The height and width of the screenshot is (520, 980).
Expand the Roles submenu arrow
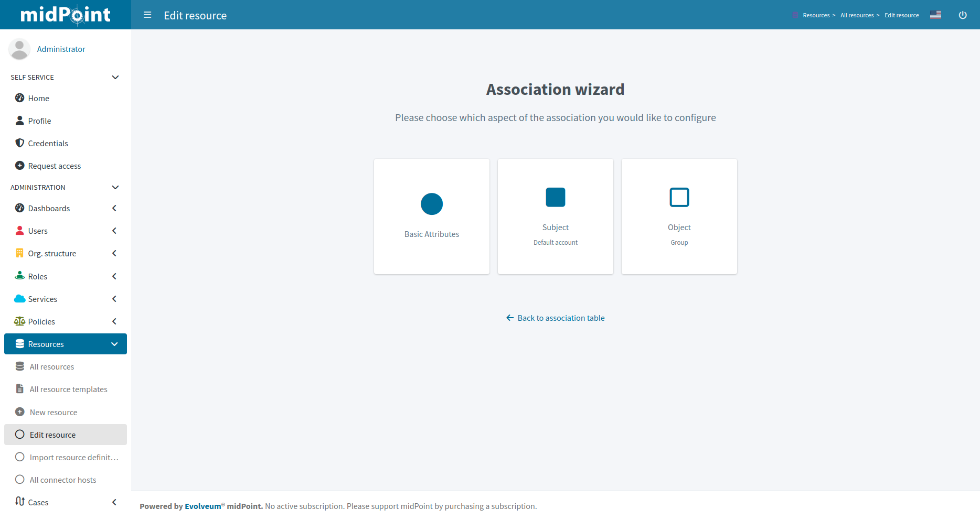point(114,277)
